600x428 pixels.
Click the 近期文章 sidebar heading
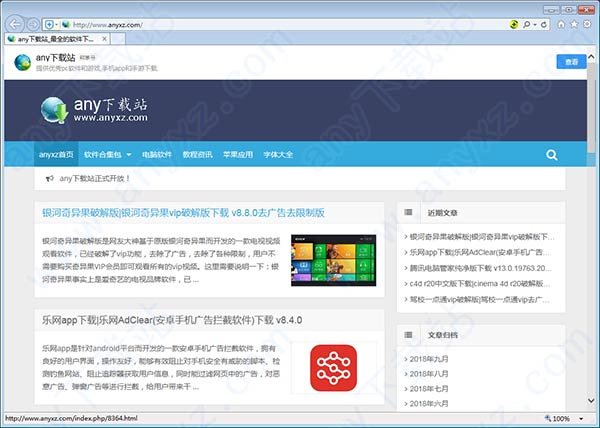pyautogui.click(x=442, y=213)
